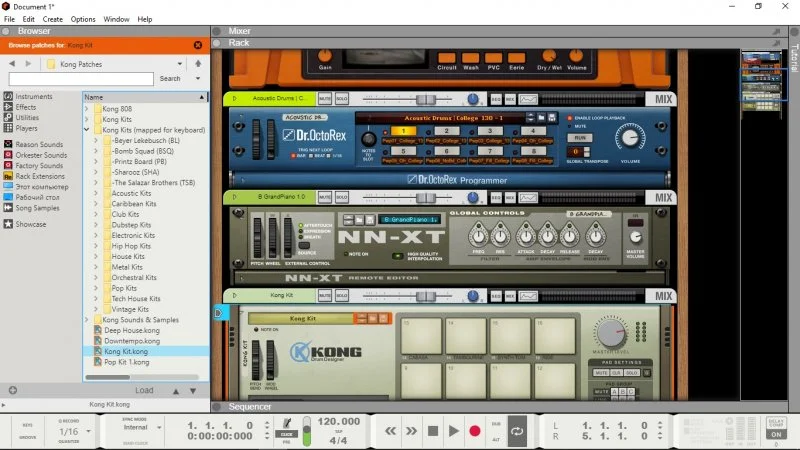The width and height of the screenshot is (800, 450).
Task: Click Run button on Dr. Octo Rex
Action: tap(580, 138)
